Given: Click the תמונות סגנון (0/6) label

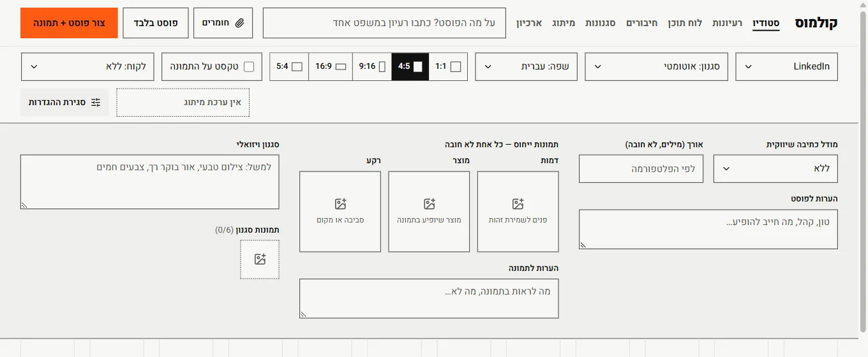Looking at the screenshot, I should coord(247,229).
